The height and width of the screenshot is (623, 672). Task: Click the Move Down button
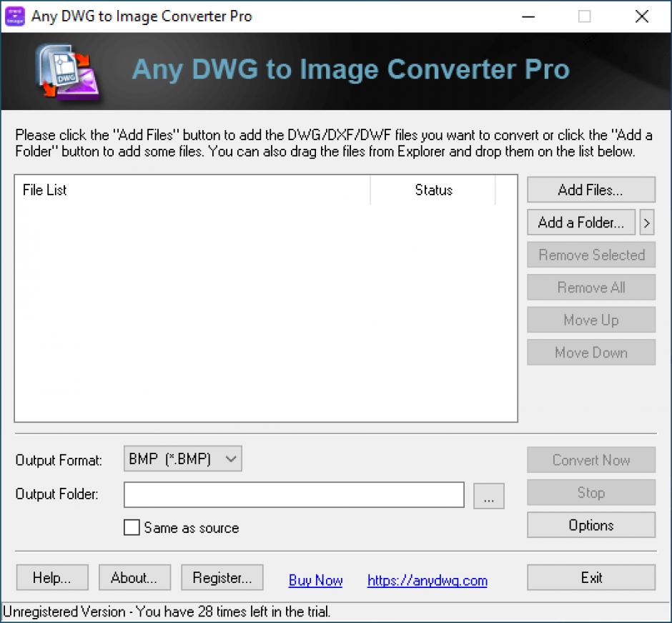[x=591, y=353]
